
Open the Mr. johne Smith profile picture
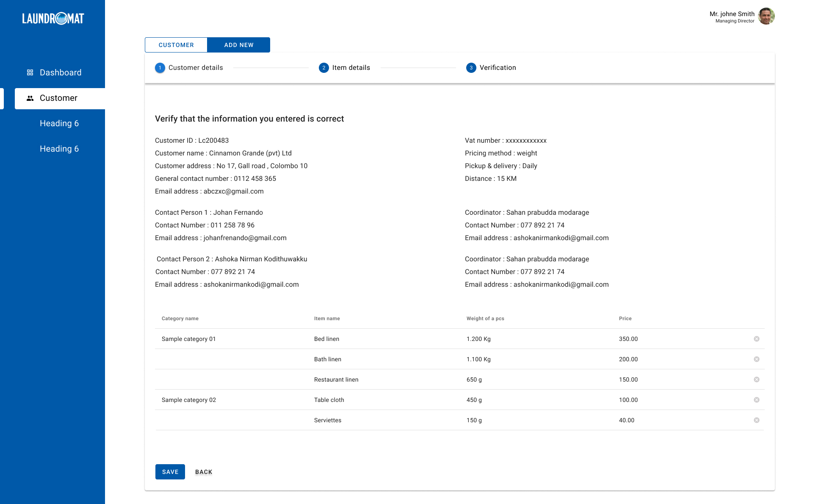pos(766,16)
